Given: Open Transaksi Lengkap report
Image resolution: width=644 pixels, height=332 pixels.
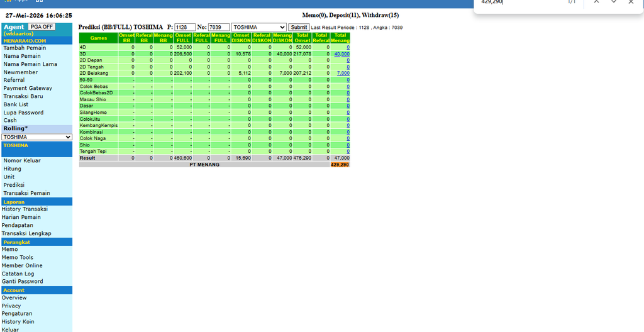Looking at the screenshot, I should (x=26, y=233).
